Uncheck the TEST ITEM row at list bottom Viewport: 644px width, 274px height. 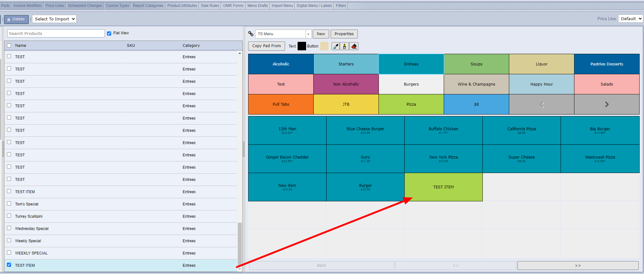(9, 265)
